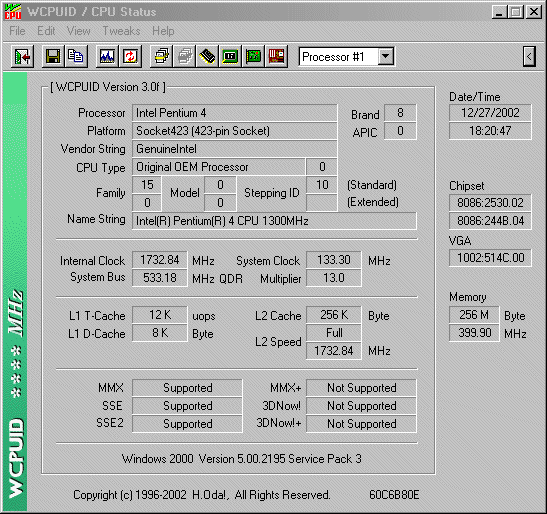The image size is (547, 514).
Task: Click the Vendor String 'GenuineIntel'
Action: (234, 149)
